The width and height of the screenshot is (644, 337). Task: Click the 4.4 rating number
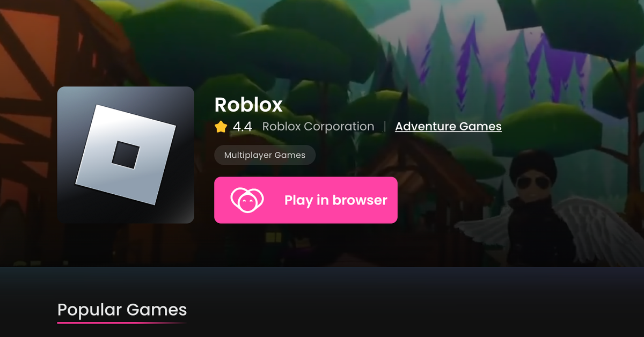(243, 127)
